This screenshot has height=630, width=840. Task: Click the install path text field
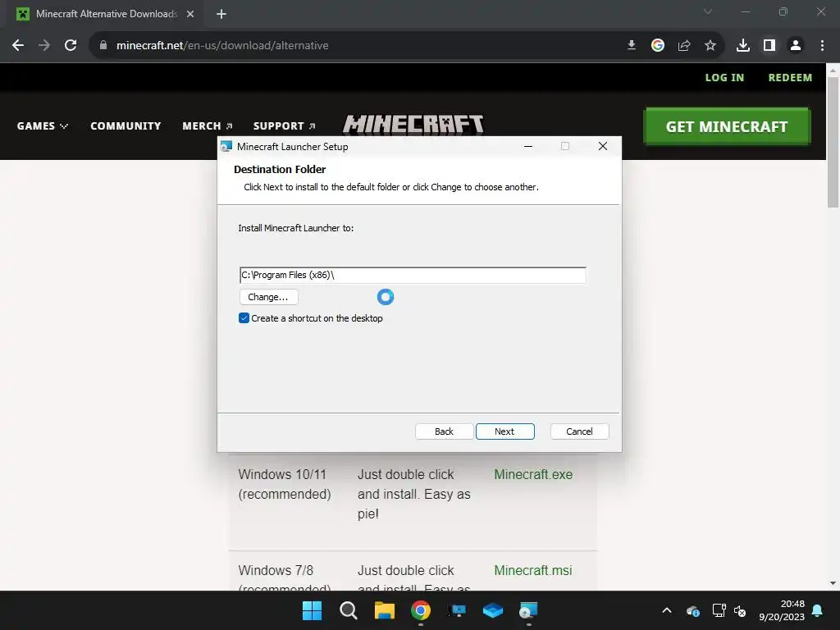pyautogui.click(x=413, y=275)
